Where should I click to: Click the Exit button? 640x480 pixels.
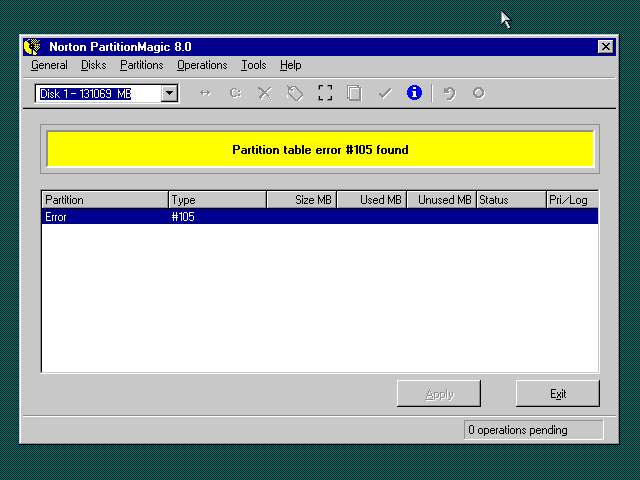558,393
